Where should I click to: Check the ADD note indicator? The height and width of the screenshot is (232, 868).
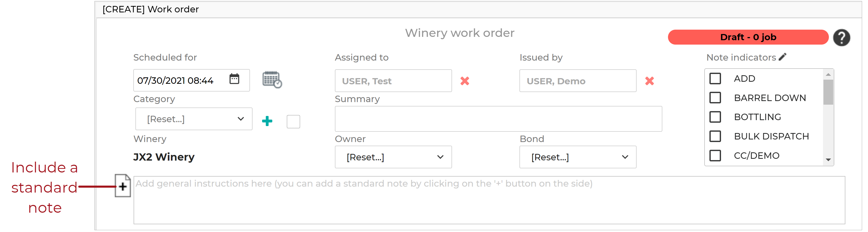click(x=715, y=79)
